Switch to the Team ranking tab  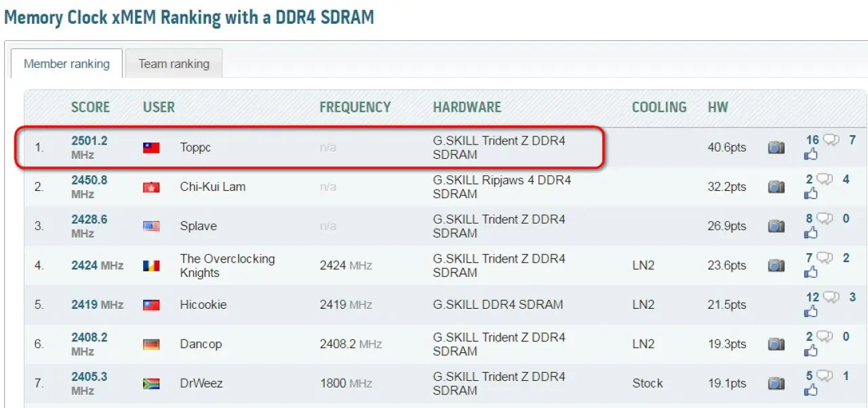pyautogui.click(x=174, y=64)
